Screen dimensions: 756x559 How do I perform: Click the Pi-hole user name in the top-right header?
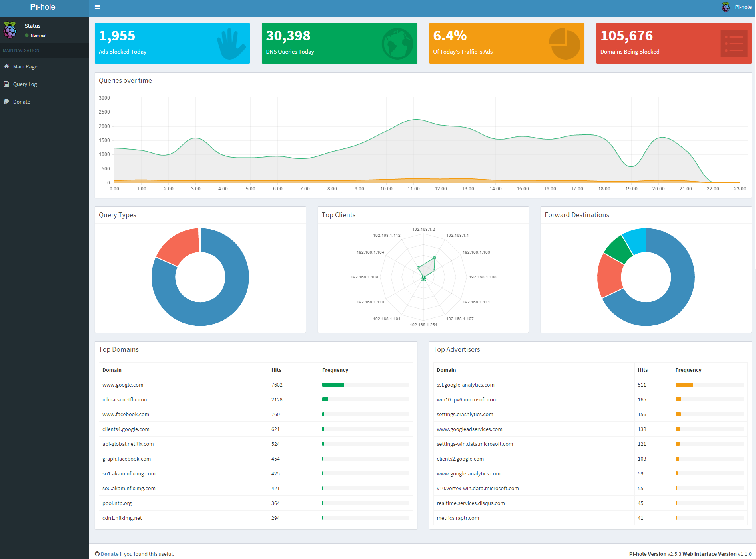(743, 7)
